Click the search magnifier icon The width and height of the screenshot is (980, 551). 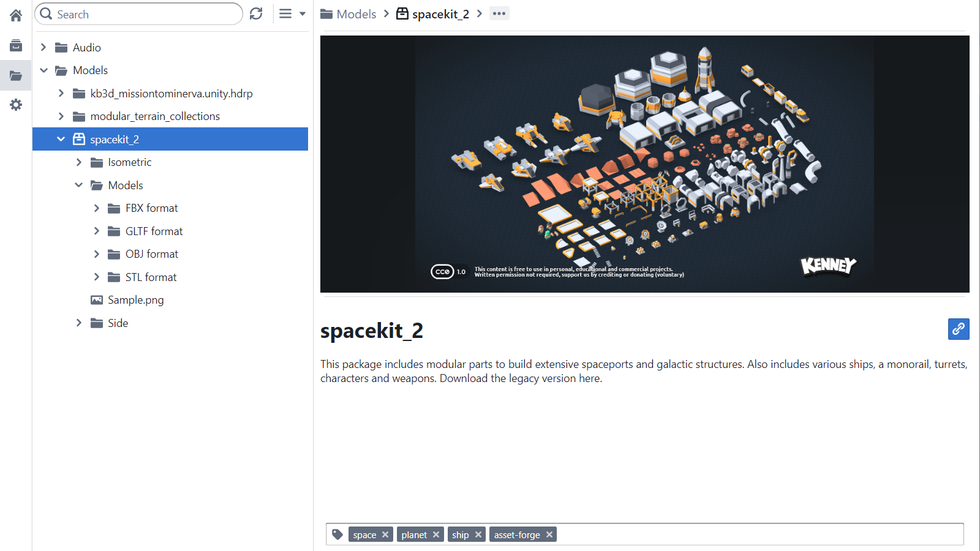click(46, 13)
